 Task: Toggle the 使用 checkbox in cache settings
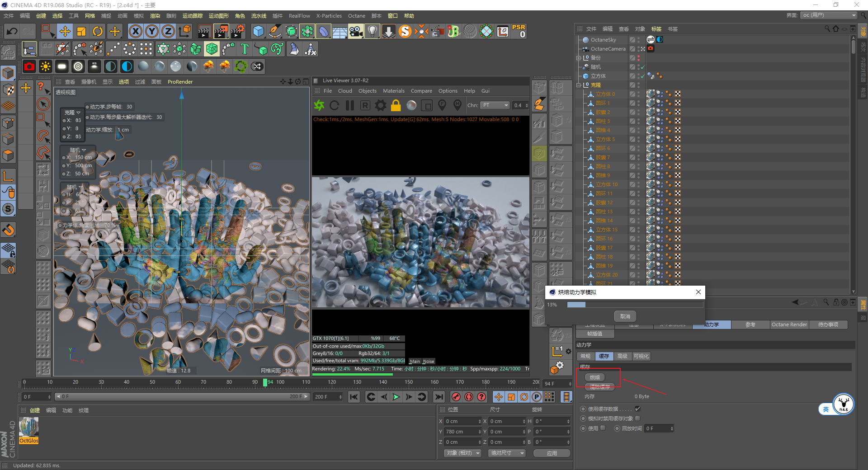[x=603, y=428]
